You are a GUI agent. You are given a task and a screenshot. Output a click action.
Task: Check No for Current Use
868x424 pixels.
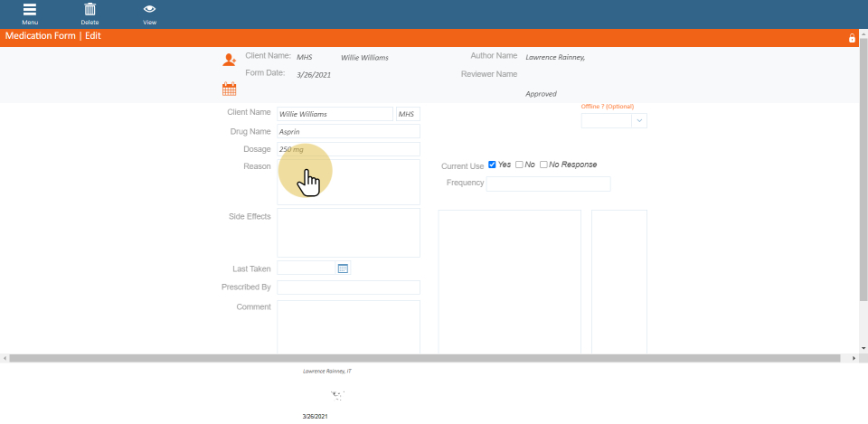click(x=519, y=165)
